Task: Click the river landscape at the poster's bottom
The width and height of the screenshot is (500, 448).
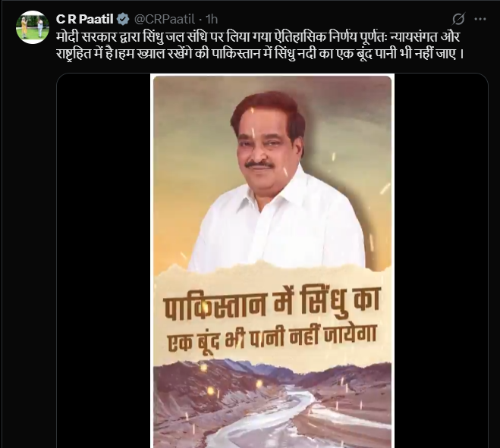Action: [272, 408]
